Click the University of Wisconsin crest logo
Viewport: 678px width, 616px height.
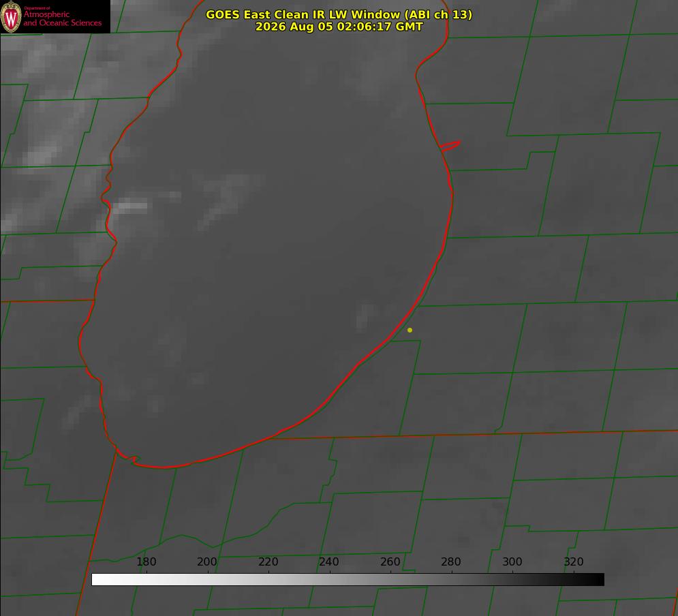pos(11,16)
